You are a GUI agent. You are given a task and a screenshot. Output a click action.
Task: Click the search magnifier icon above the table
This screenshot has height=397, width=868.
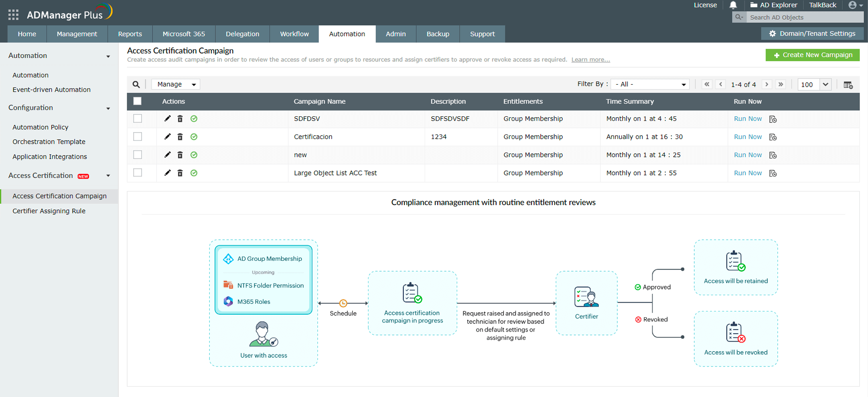[x=136, y=84]
